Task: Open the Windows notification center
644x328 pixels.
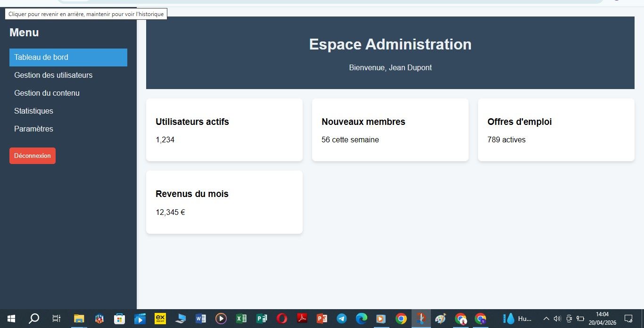Action: [x=628, y=319]
